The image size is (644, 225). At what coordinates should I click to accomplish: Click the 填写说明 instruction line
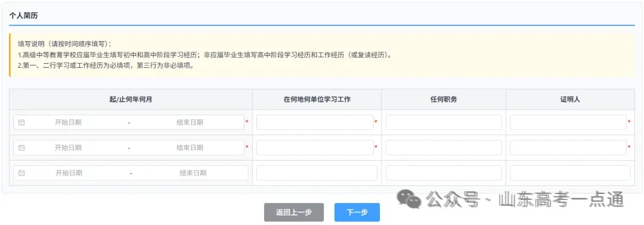tap(64, 44)
